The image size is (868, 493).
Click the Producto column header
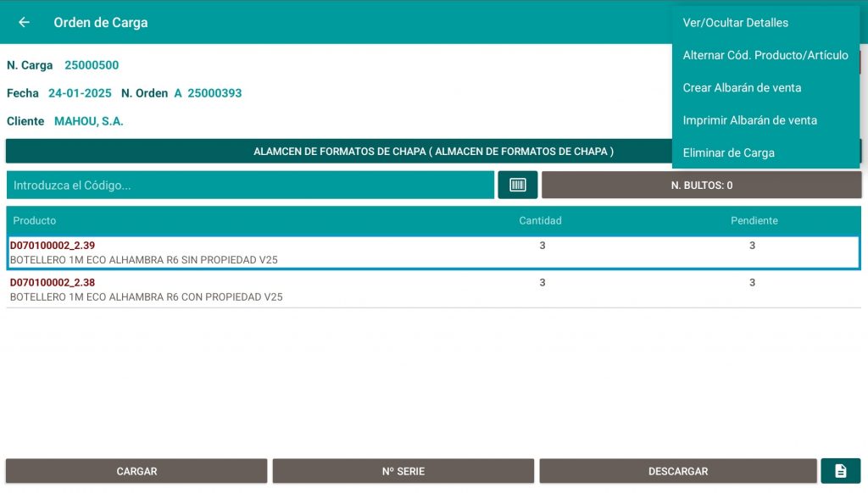[35, 220]
